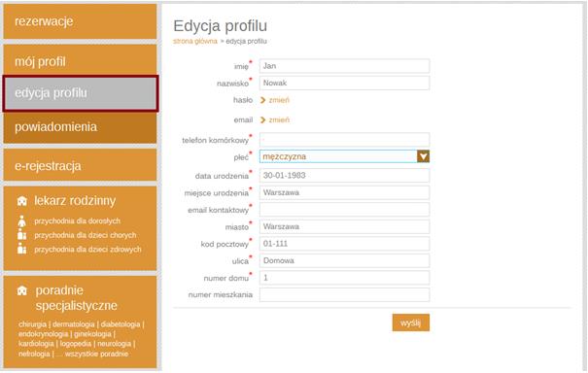Open the rezerwacje menu section

80,21
